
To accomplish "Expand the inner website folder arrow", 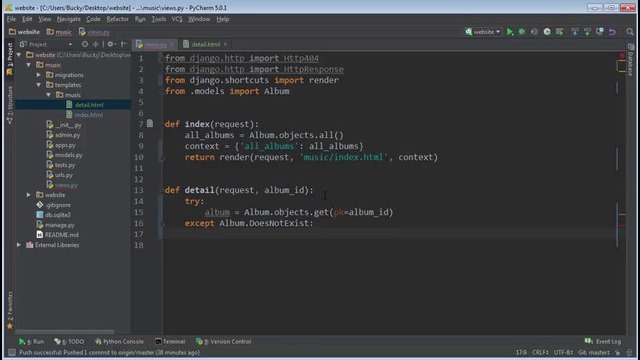I will 29,195.
